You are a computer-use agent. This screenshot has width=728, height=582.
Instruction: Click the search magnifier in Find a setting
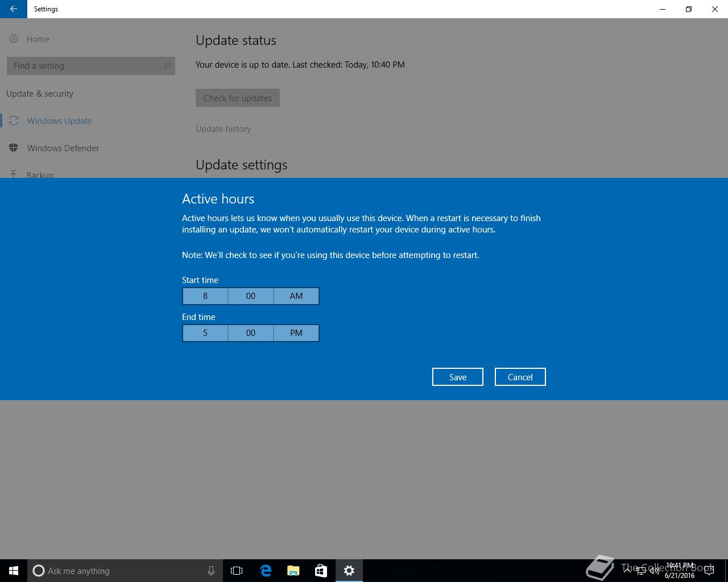[167, 66]
